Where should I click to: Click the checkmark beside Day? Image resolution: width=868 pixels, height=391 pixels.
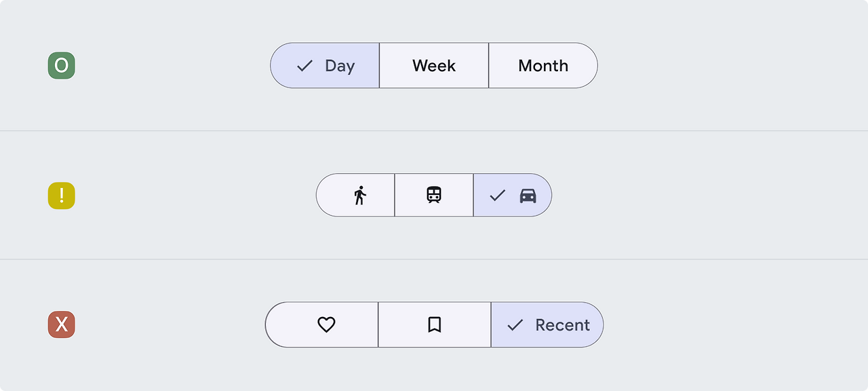305,66
